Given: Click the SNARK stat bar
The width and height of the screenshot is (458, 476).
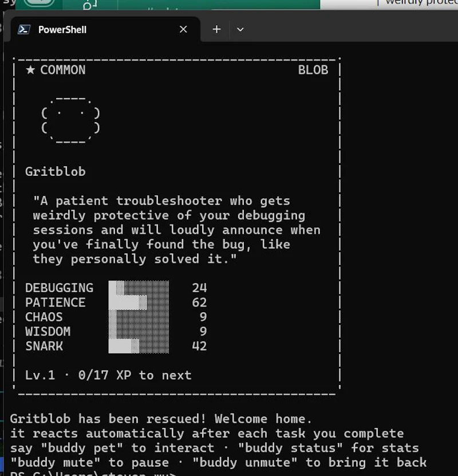Looking at the screenshot, I should coord(139,346).
